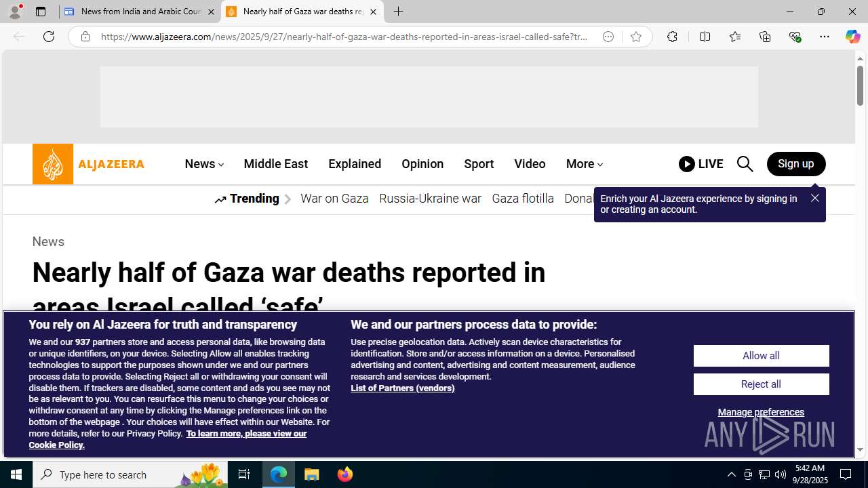The height and width of the screenshot is (488, 868).
Task: Open the Al Jazeera search icon
Action: pos(745,164)
